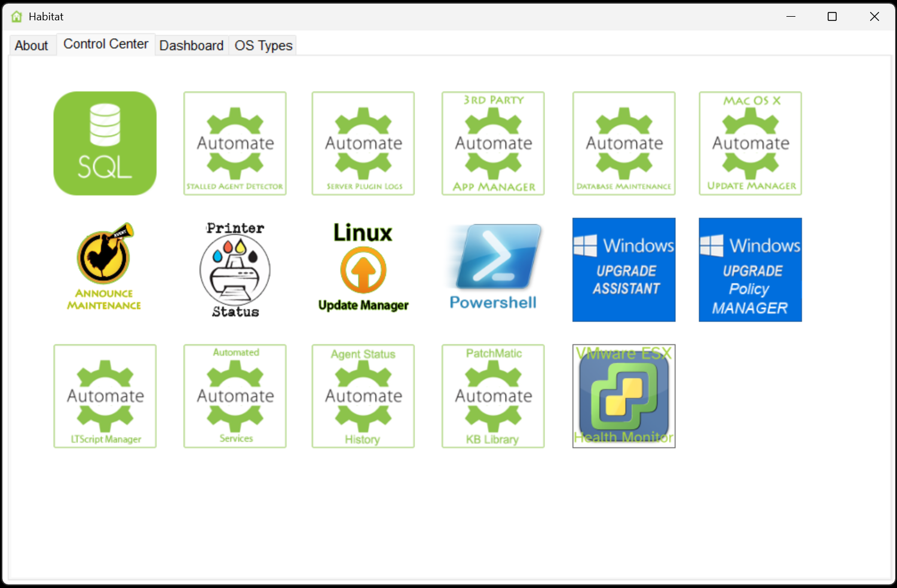Open the PatchMatic KB Library
The width and height of the screenshot is (897, 588).
(x=492, y=396)
